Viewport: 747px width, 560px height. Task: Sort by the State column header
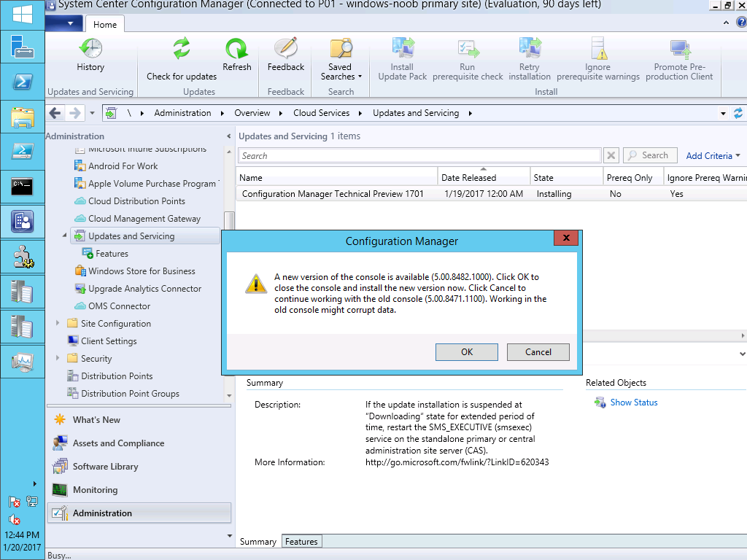(566, 177)
